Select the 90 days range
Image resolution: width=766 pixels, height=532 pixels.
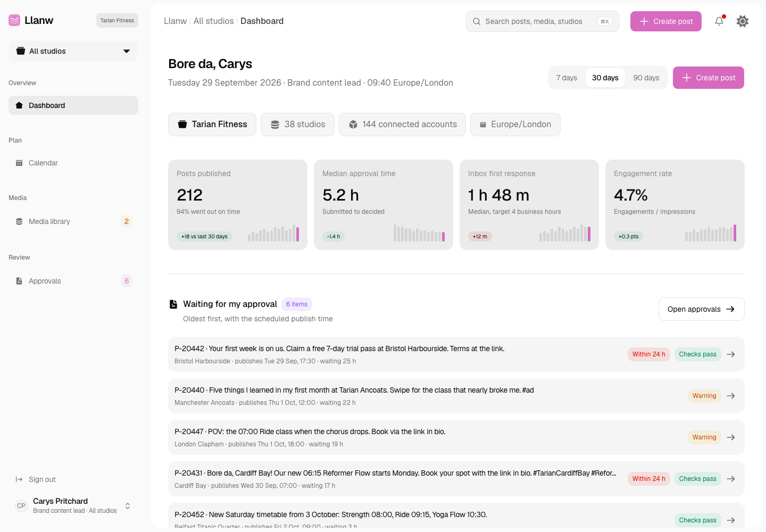[x=646, y=78]
